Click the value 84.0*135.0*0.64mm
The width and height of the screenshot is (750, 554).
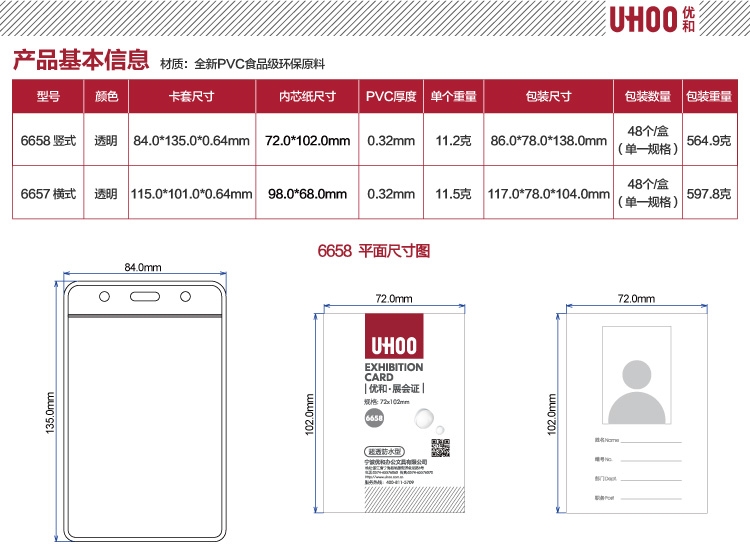point(191,141)
